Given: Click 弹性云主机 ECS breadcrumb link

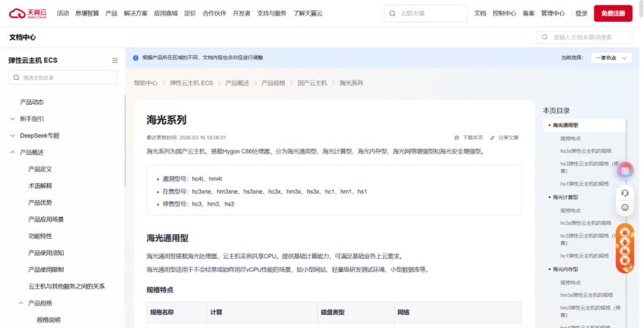Looking at the screenshot, I should pyautogui.click(x=192, y=83).
